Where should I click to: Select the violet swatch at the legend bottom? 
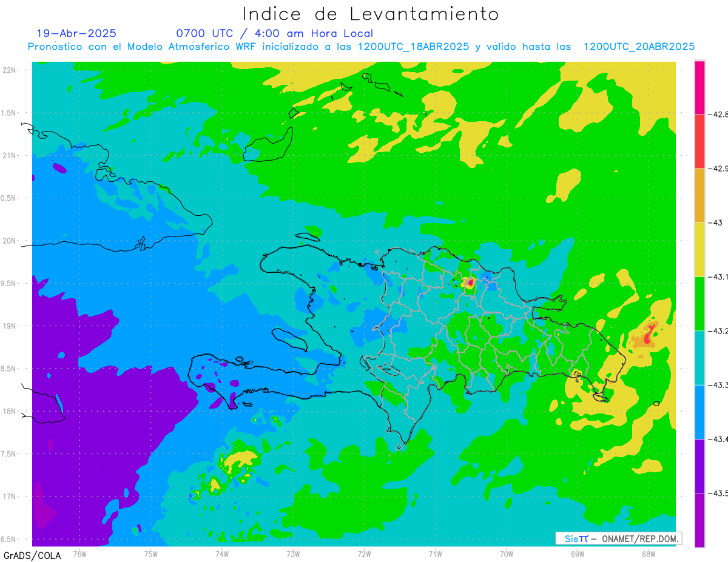pos(699,520)
